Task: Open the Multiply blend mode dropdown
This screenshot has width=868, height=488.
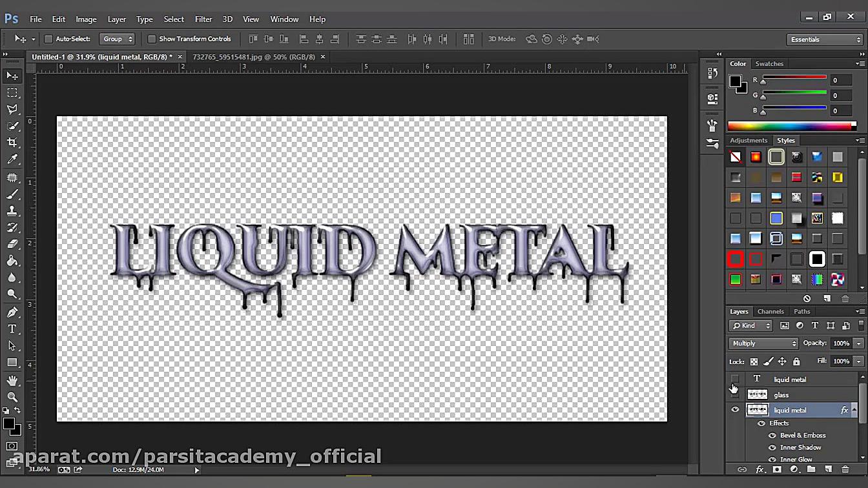Action: [763, 343]
